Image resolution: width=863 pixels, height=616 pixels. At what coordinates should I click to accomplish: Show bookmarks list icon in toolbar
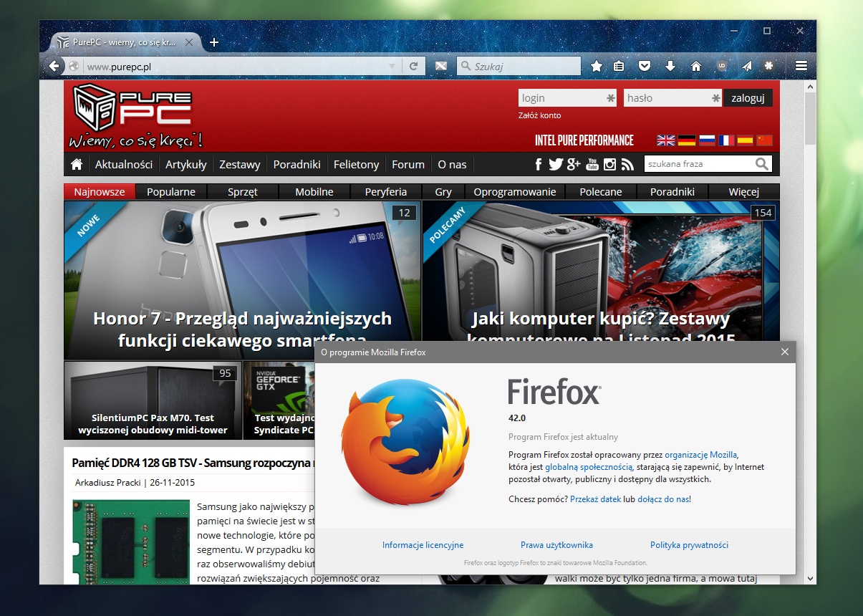coord(619,66)
